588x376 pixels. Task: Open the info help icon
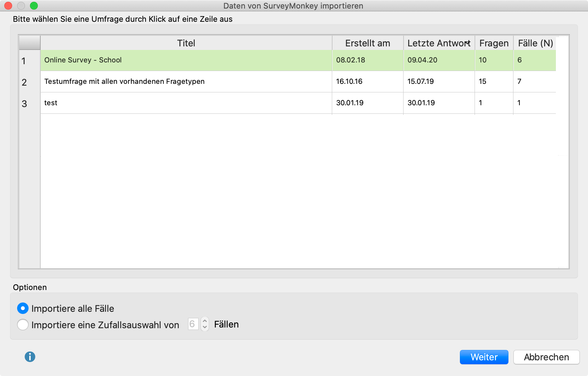(x=30, y=357)
